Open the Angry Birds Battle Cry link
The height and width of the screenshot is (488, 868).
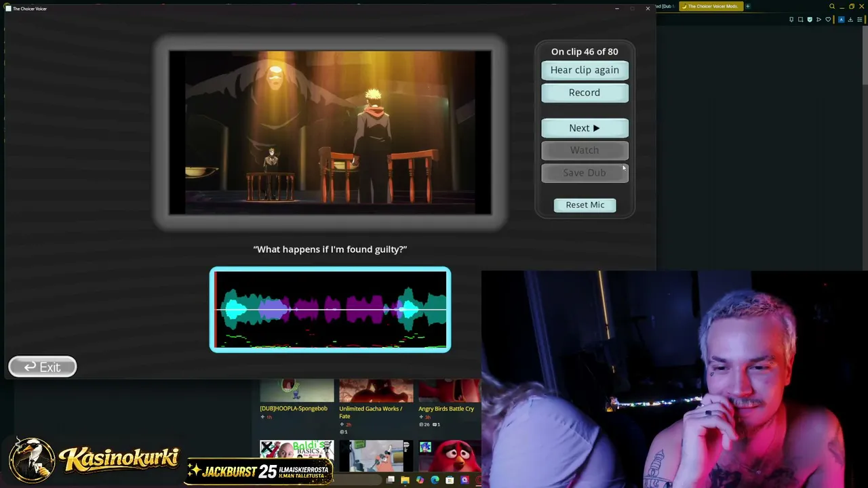pos(446,409)
